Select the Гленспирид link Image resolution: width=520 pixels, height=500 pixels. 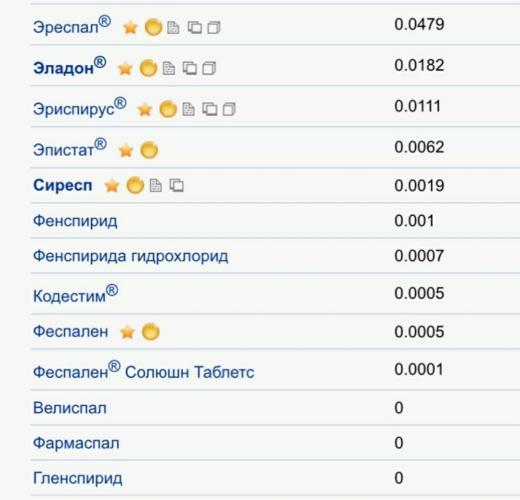tap(78, 479)
